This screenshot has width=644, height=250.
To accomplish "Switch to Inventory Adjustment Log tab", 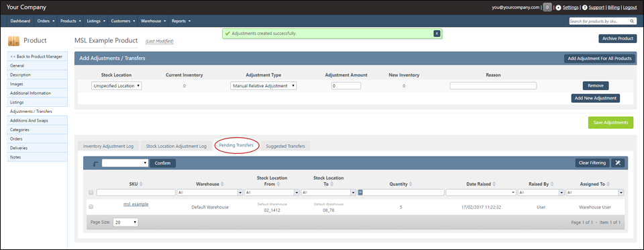I will (109, 146).
